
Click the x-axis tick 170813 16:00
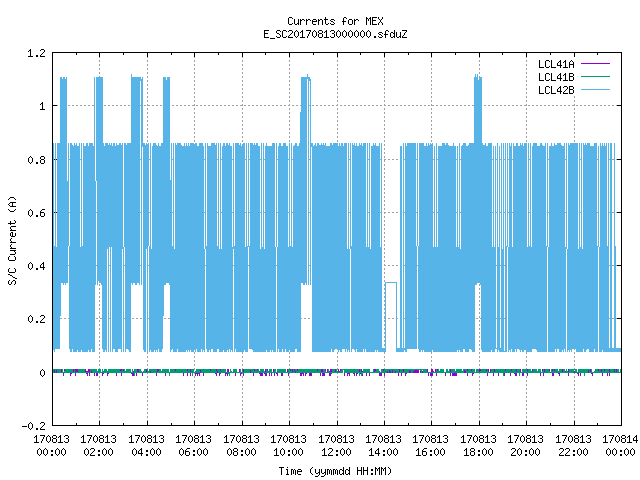point(431,446)
